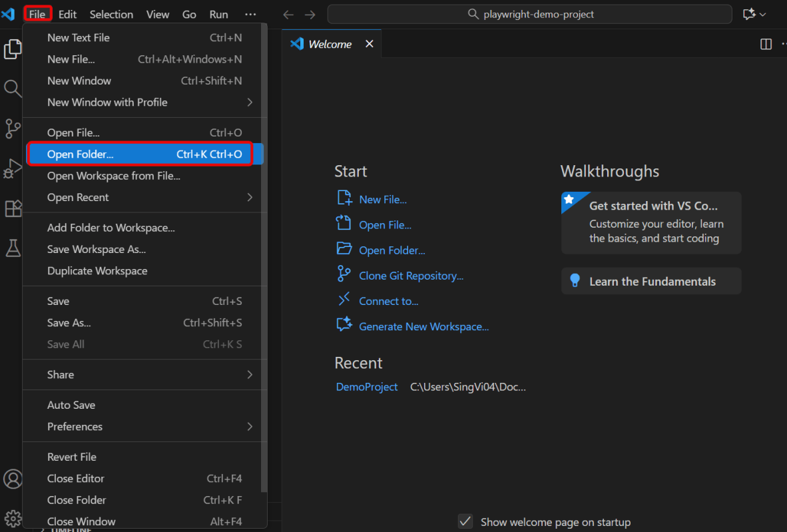This screenshot has width=787, height=532.
Task: Open the Selection menu in menu bar
Action: pos(111,14)
